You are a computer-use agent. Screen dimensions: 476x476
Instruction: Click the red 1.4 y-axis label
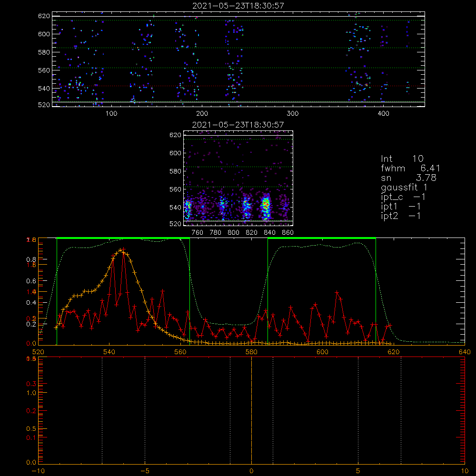(31, 292)
